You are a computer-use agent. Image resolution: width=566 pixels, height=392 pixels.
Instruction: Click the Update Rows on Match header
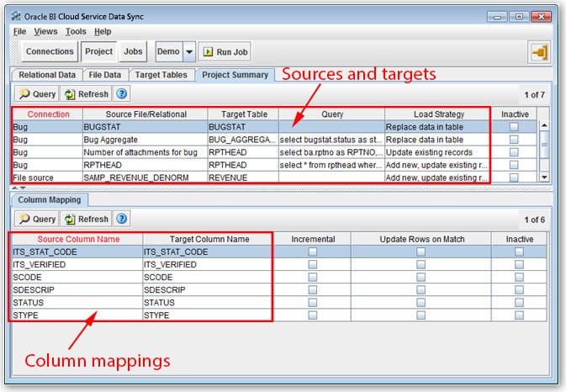point(421,239)
